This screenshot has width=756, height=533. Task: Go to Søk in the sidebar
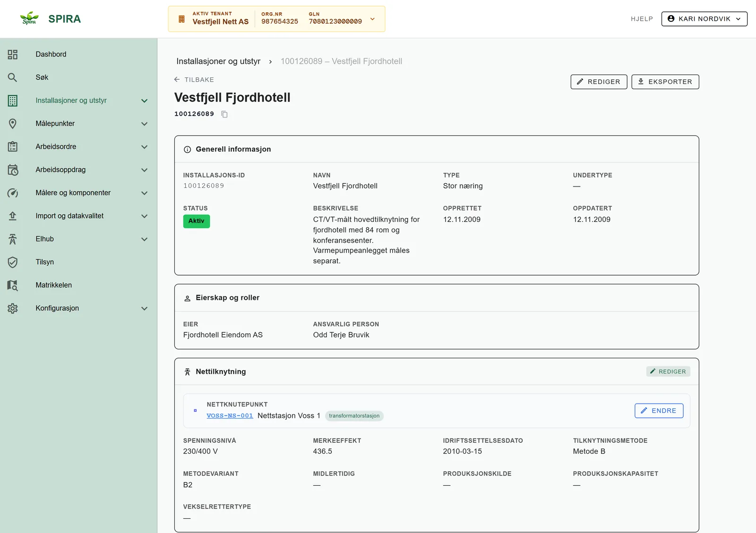78,77
